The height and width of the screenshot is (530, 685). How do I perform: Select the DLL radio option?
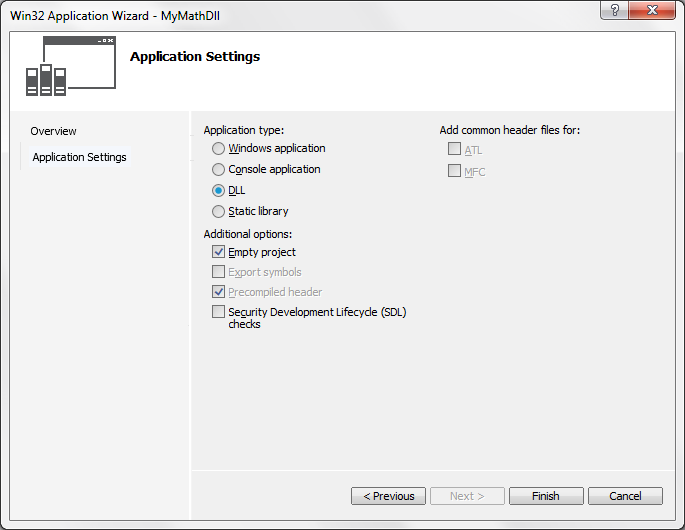pyautogui.click(x=218, y=191)
